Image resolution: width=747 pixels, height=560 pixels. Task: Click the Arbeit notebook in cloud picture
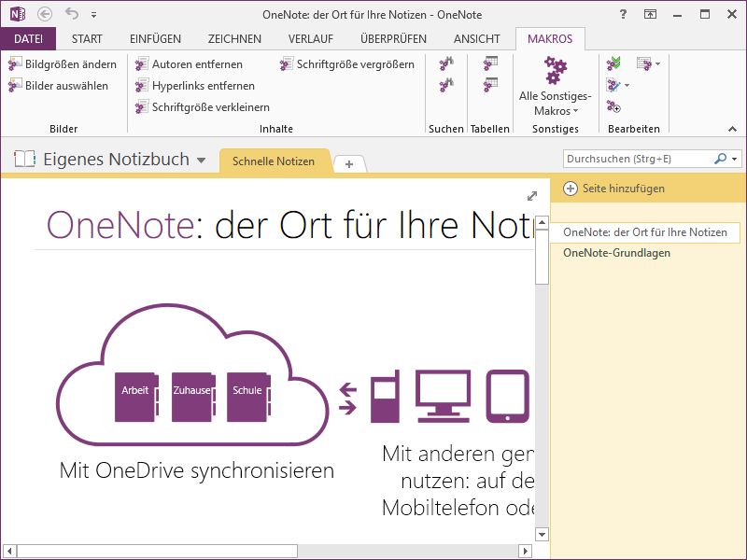coord(136,398)
